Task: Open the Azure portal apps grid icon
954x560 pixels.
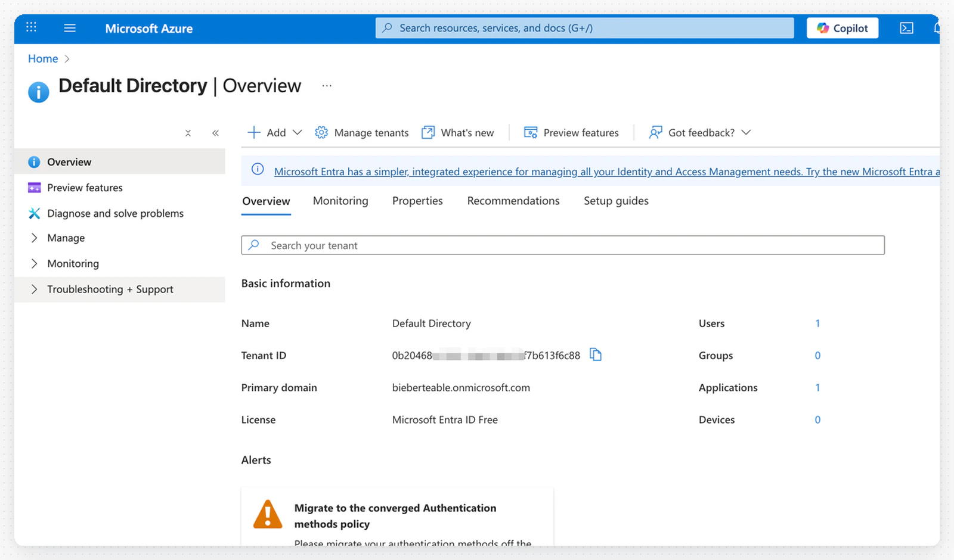Action: click(x=32, y=27)
